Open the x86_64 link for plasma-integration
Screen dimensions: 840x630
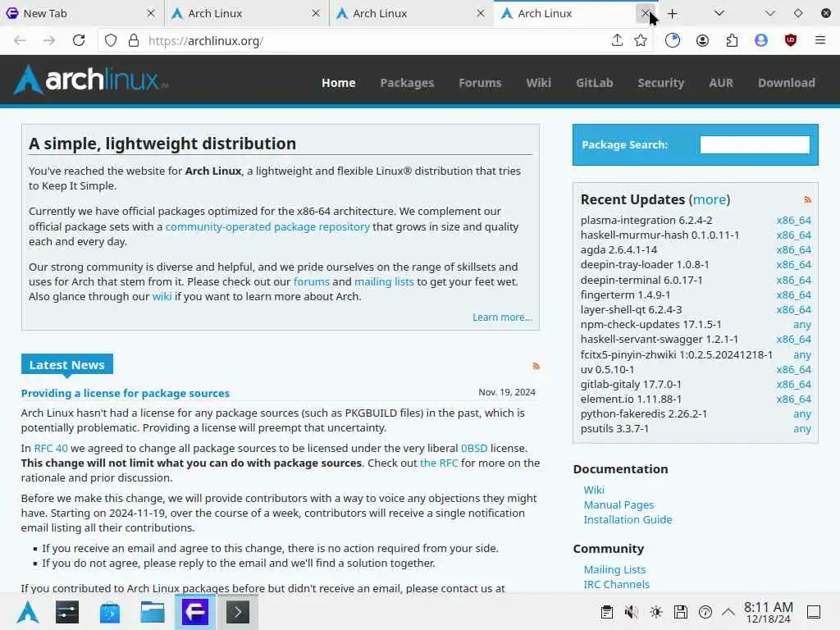coord(793,220)
